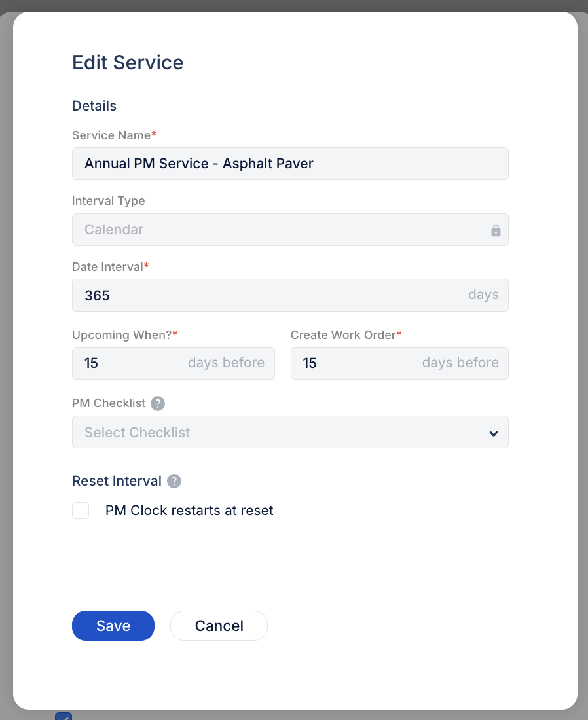588x720 pixels.
Task: Open the locked Calendar interval type selector
Action: [x=290, y=230]
